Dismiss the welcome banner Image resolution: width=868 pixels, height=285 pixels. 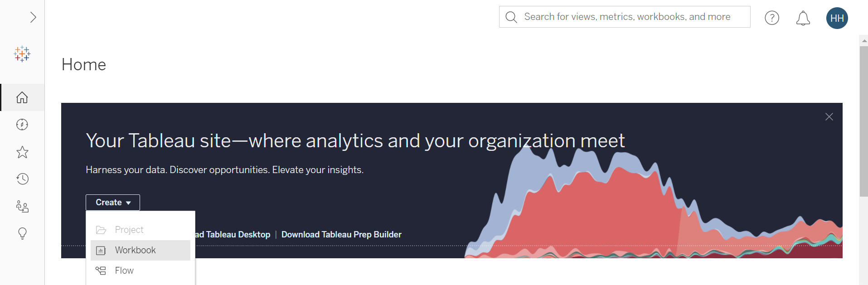pos(829,117)
